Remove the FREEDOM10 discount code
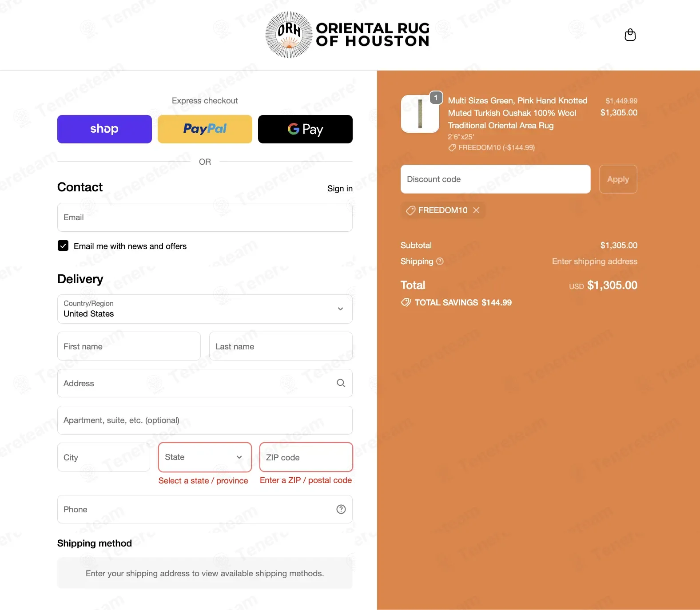This screenshot has width=700, height=610. pos(476,210)
